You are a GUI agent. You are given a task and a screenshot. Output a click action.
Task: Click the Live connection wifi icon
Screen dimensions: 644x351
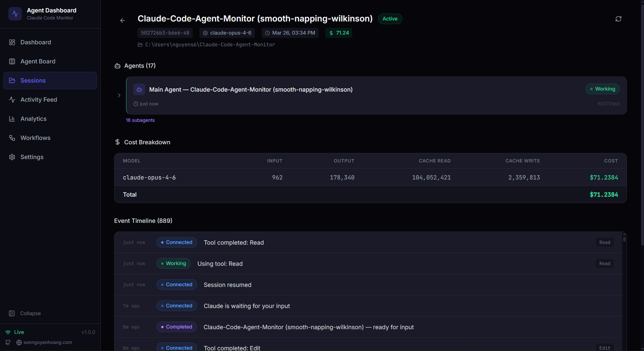(8, 332)
